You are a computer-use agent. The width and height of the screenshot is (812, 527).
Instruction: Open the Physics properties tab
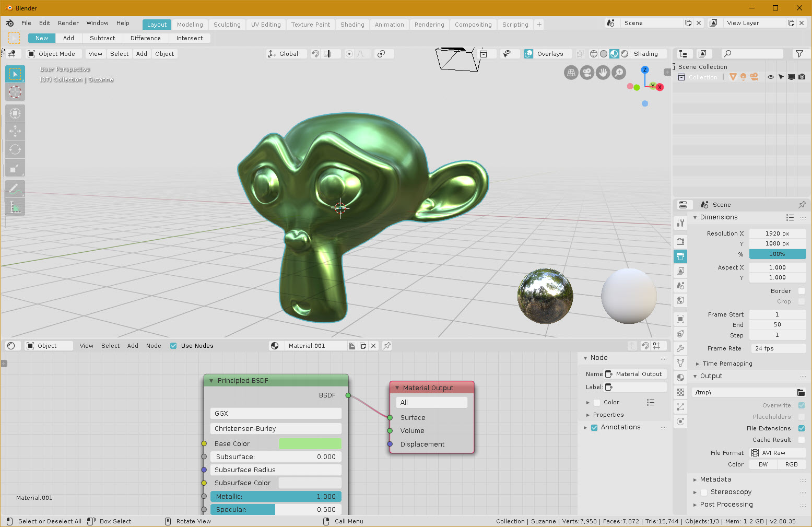(680, 421)
